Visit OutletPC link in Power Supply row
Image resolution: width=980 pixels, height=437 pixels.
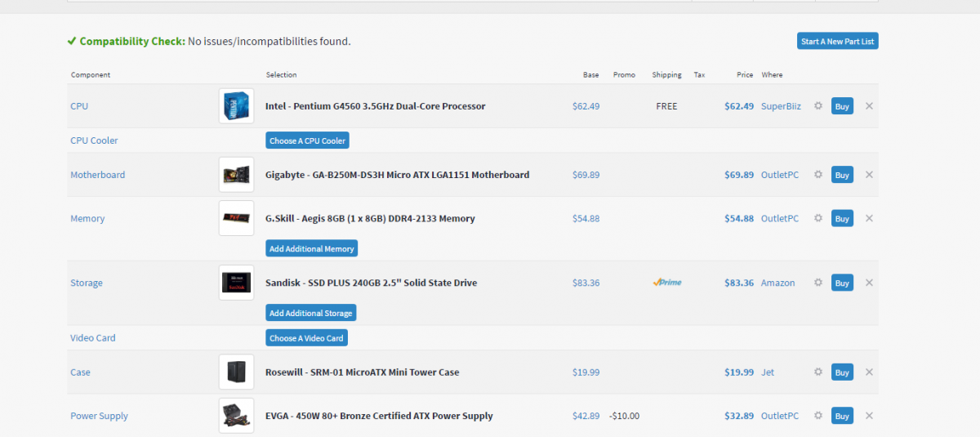point(780,416)
